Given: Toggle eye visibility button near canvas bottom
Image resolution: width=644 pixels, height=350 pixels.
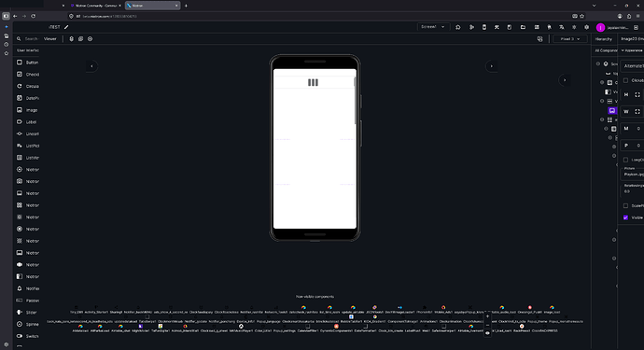Looking at the screenshot, I should (487, 333).
